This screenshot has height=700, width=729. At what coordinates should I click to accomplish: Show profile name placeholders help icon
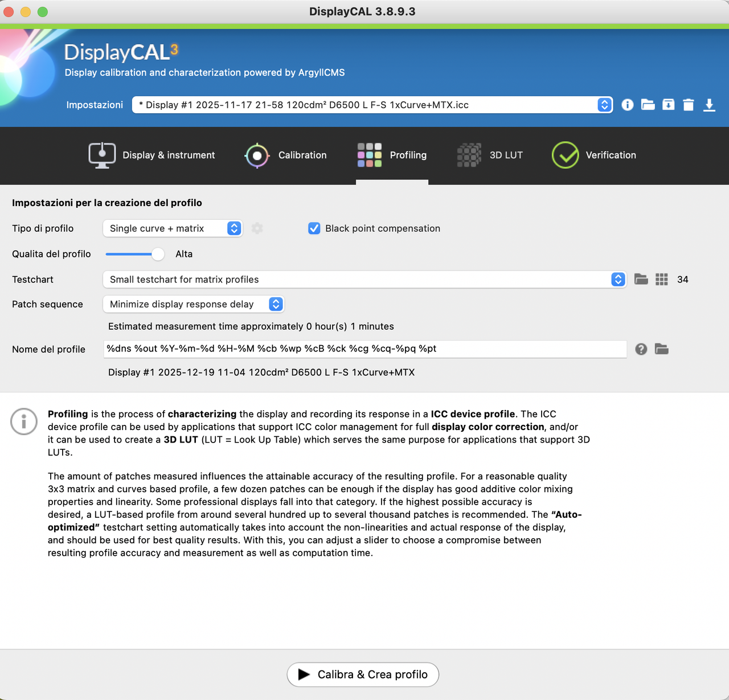click(641, 349)
